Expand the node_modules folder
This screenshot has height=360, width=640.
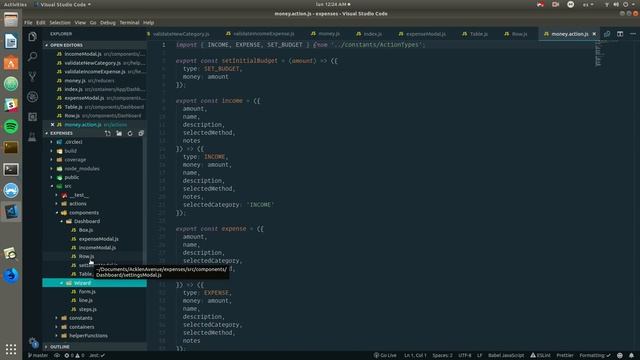tap(94, 169)
